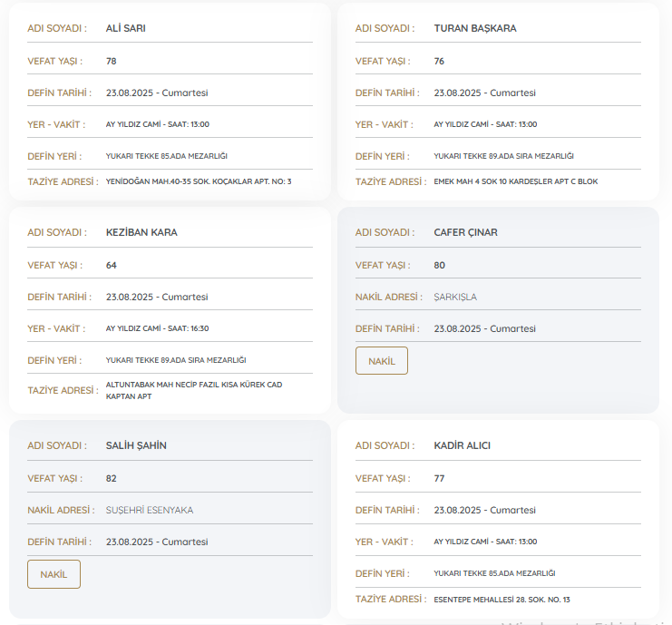This screenshot has height=625, width=672.
Task: Click the name TURAN BAŞKARA
Action: pos(474,28)
